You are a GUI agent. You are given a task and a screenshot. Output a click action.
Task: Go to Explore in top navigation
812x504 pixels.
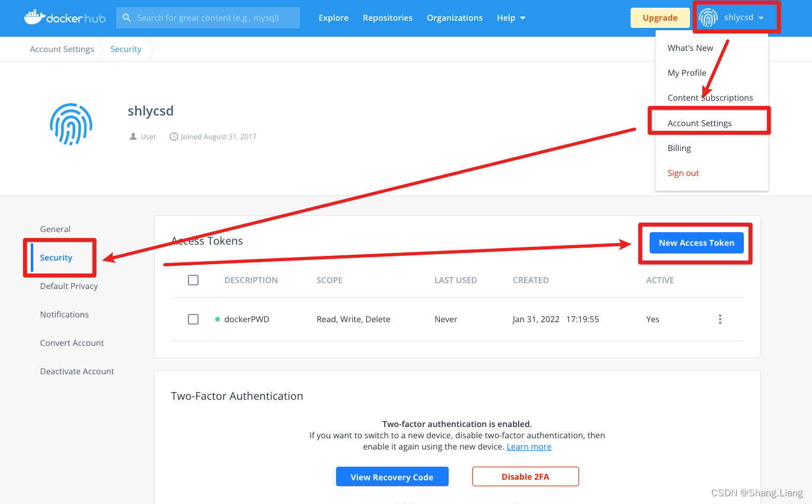pos(334,18)
